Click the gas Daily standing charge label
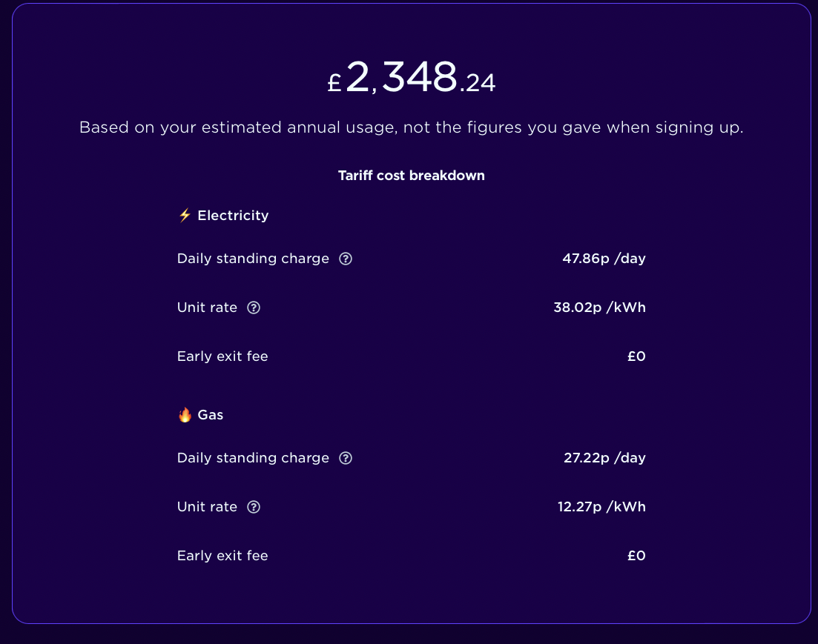Image resolution: width=818 pixels, height=644 pixels. coord(253,458)
